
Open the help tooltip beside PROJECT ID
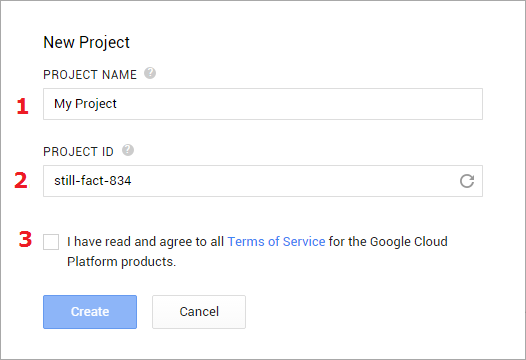pyautogui.click(x=128, y=150)
